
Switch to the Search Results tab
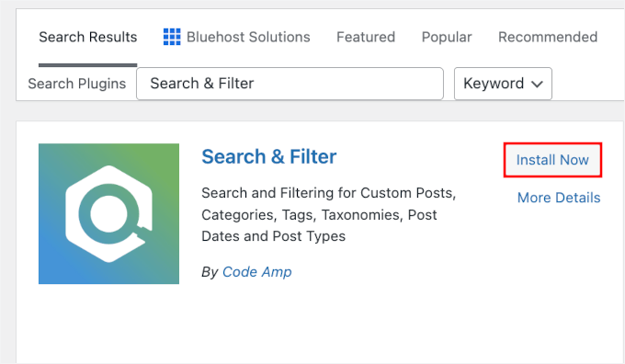tap(87, 37)
